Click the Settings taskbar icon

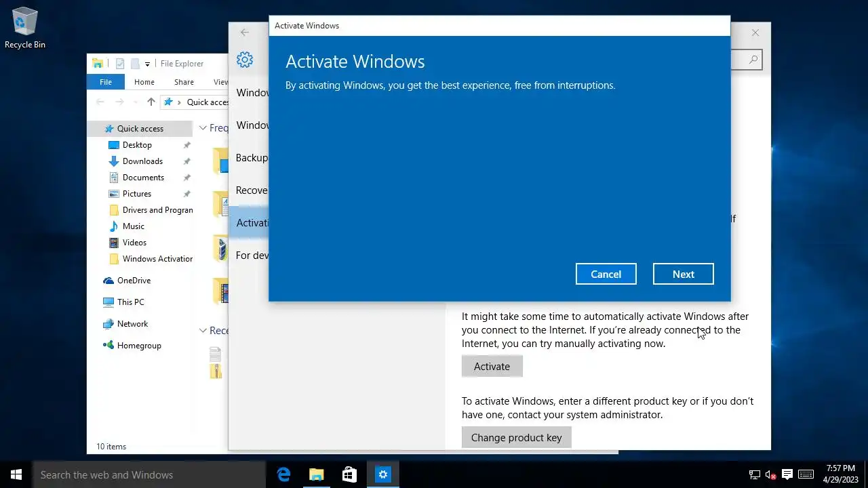coord(383,474)
